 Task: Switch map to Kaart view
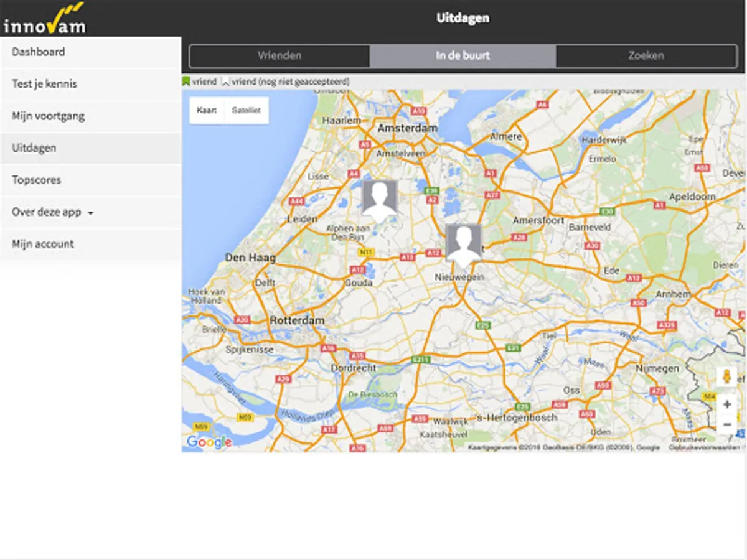(207, 111)
